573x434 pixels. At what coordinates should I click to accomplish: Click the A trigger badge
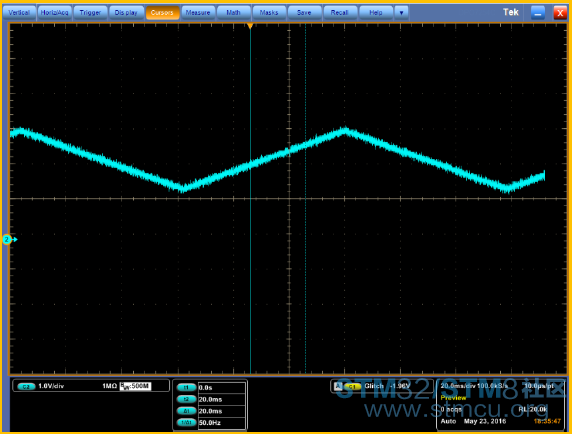click(x=338, y=386)
